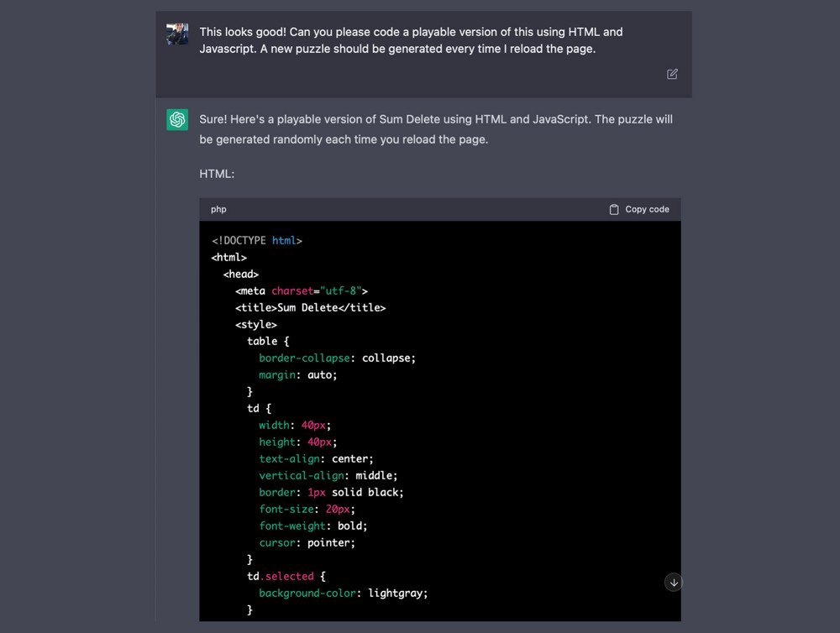Viewport: 840px width, 633px height.
Task: Click the assistant's reply starting with Sure!
Action: click(435, 129)
